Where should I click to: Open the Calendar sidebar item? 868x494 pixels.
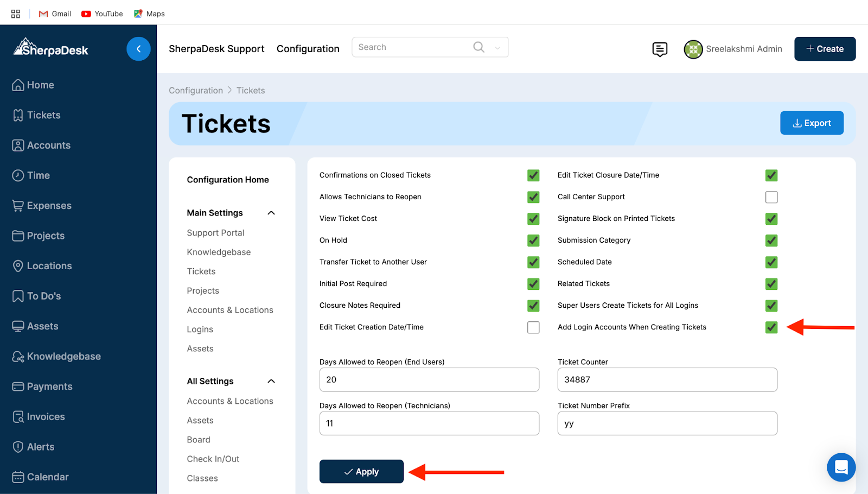[x=48, y=477]
